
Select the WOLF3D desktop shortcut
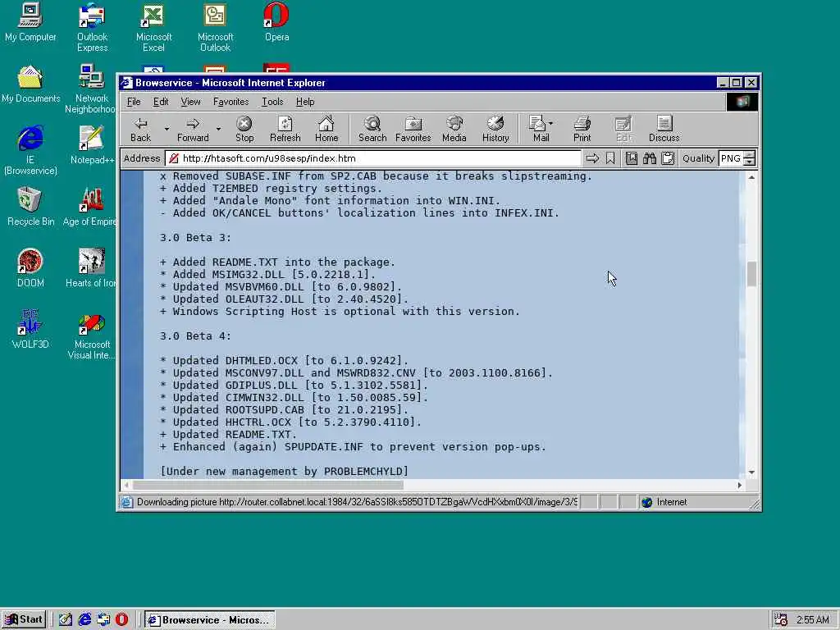click(x=30, y=330)
